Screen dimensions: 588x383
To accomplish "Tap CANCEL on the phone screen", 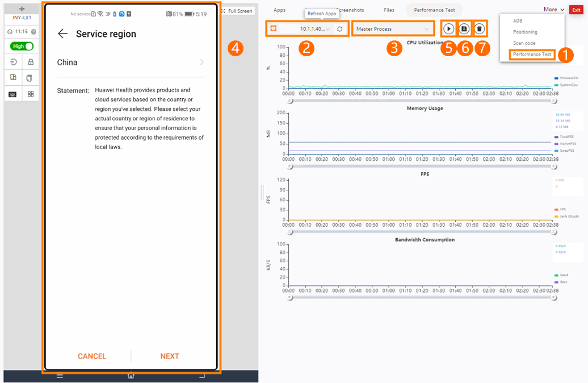I will tap(92, 356).
